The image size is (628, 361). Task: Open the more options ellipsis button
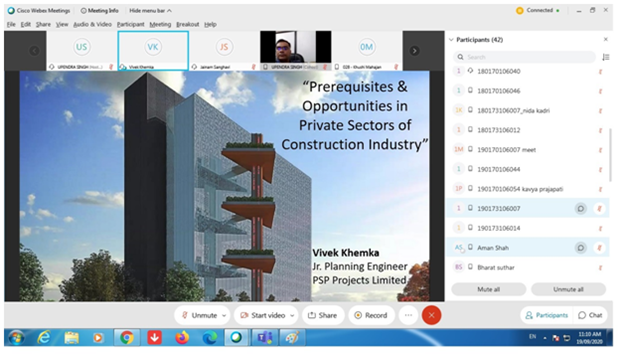(408, 315)
